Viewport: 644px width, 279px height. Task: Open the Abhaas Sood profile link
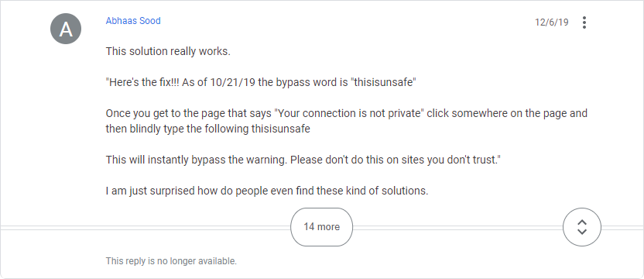click(133, 21)
